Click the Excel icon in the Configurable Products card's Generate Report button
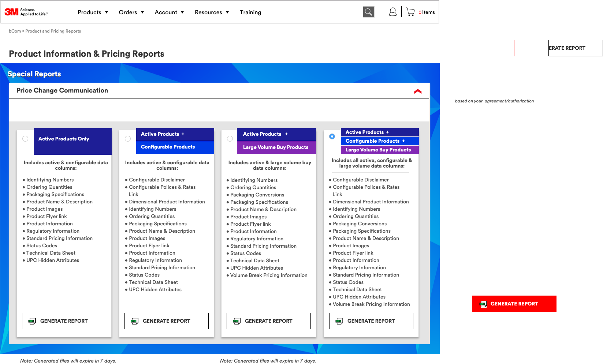The image size is (603, 364). click(135, 321)
